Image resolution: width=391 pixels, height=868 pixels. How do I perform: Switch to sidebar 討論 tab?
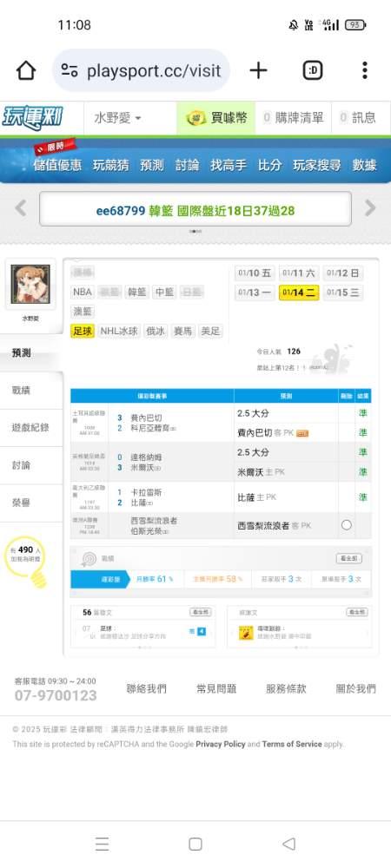[31, 465]
